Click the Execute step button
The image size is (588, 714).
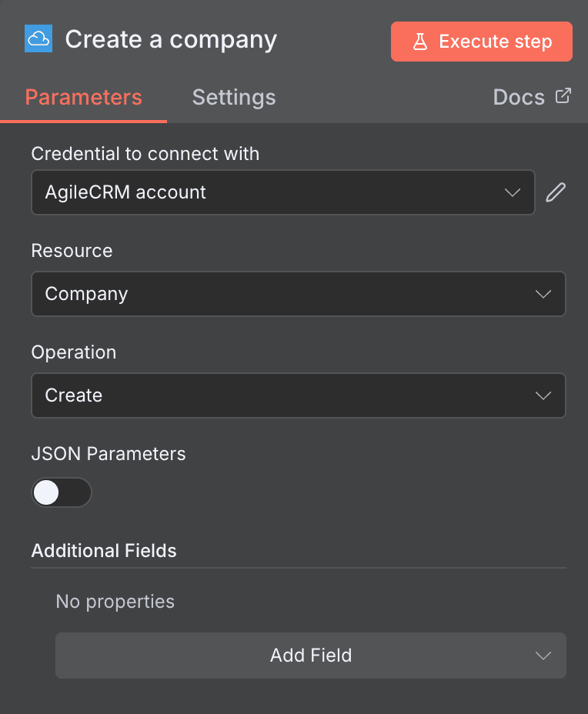[x=481, y=42]
